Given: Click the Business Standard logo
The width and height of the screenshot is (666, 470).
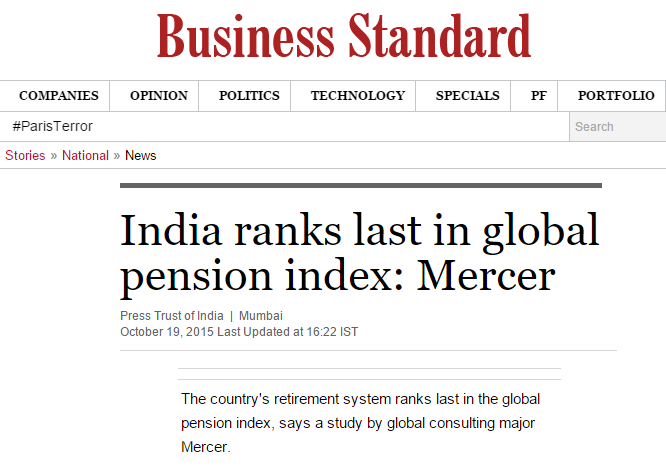Looking at the screenshot, I should (x=344, y=36).
